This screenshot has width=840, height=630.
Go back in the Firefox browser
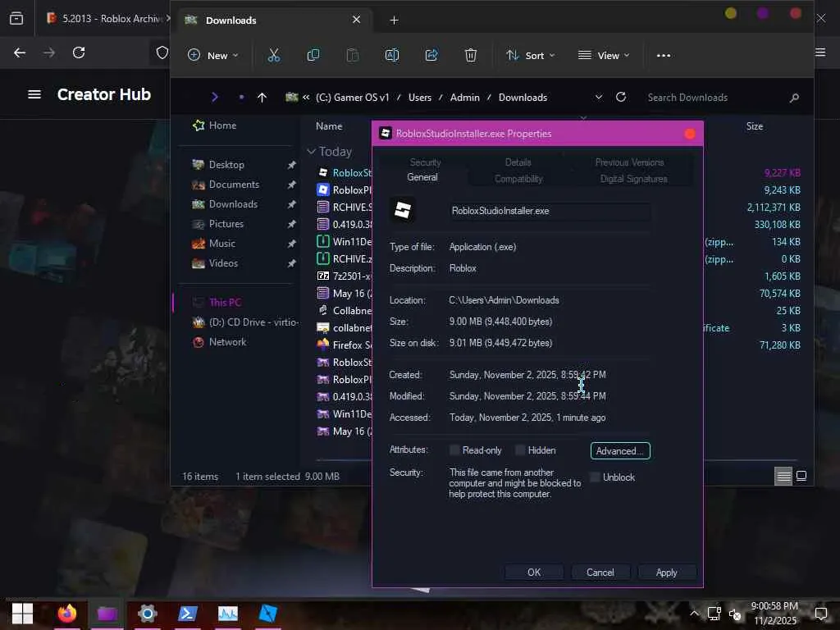pos(20,52)
